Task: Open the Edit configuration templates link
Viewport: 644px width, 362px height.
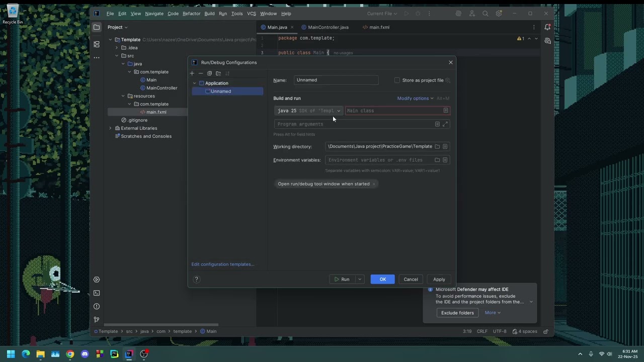Action: click(x=222, y=264)
